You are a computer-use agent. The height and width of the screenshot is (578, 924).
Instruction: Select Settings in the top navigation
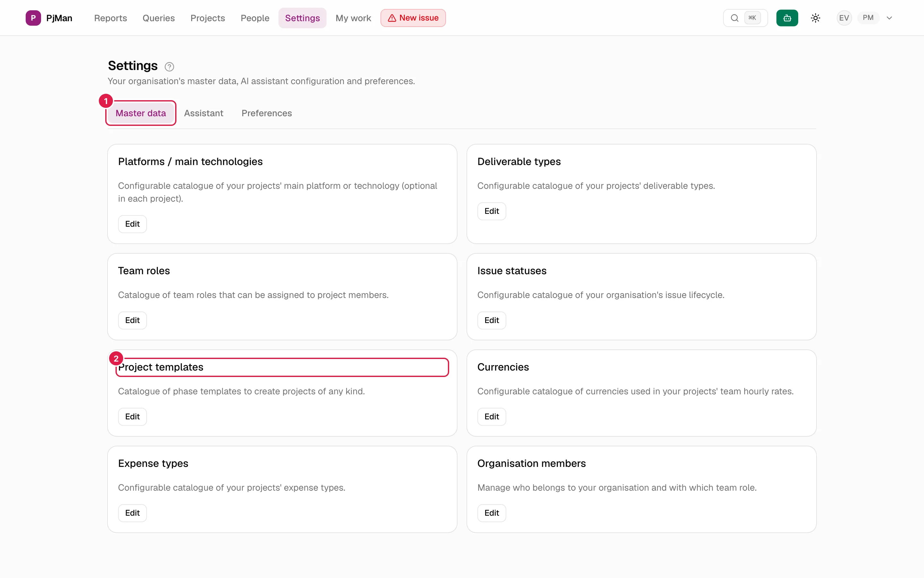303,18
